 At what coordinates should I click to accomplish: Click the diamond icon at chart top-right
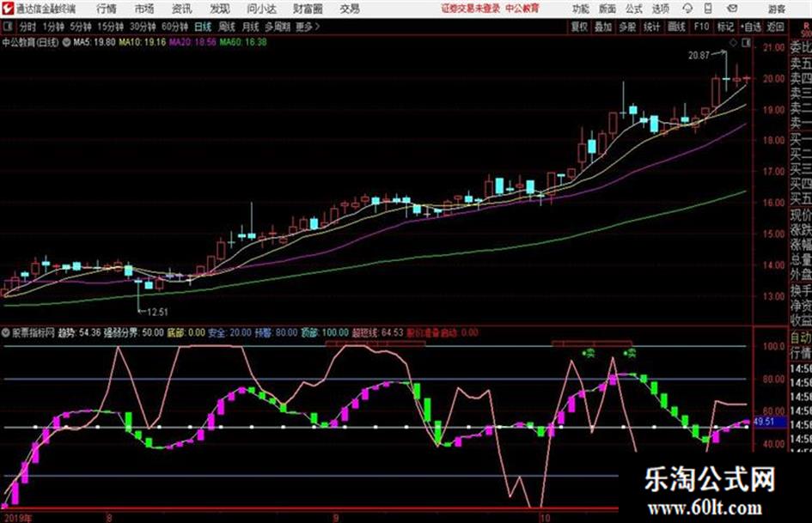click(x=733, y=43)
